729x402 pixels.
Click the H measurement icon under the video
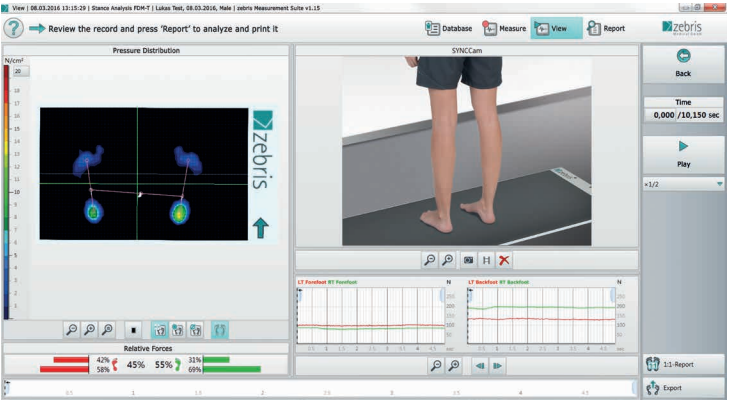click(x=486, y=259)
